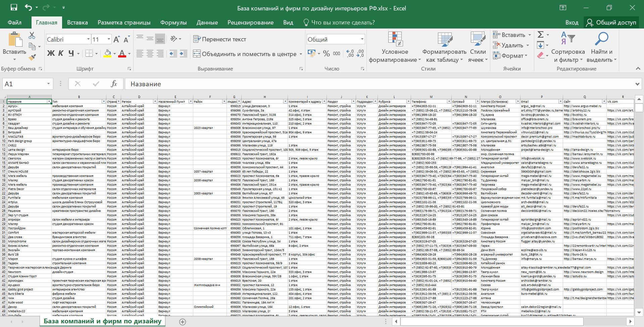Toggle underline formatting Ч

pyautogui.click(x=71, y=53)
